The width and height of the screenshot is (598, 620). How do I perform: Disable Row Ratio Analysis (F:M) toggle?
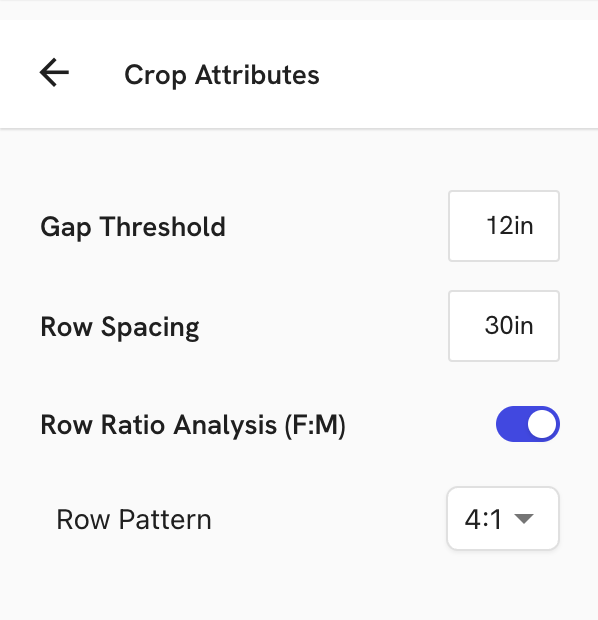tap(528, 424)
